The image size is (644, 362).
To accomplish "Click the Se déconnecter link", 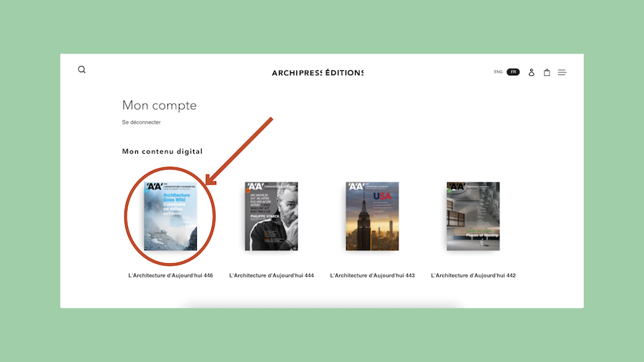I will coord(141,122).
